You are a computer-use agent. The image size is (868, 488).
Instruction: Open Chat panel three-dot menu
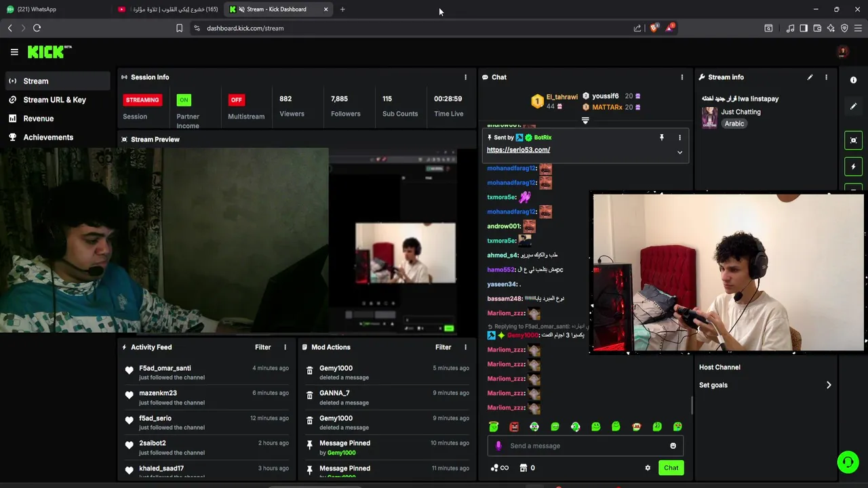(x=682, y=77)
